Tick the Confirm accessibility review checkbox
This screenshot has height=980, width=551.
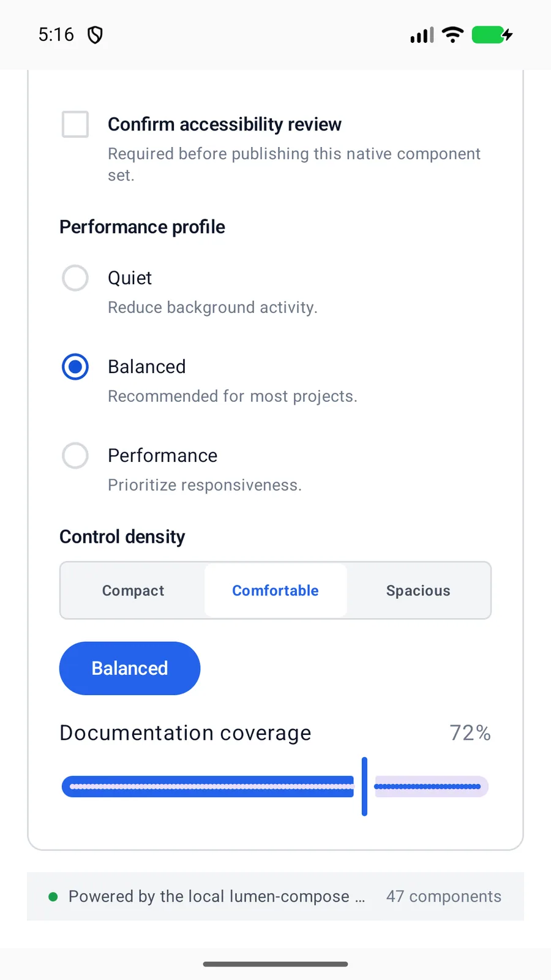tap(75, 124)
